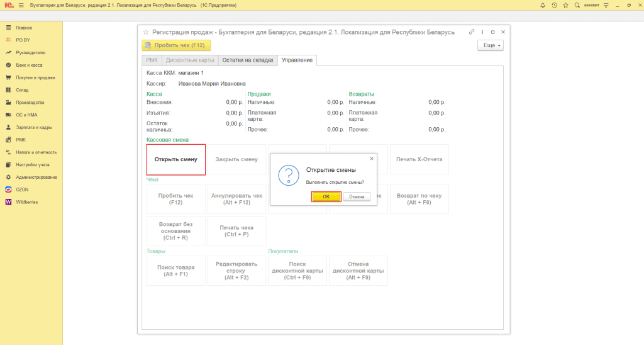The width and height of the screenshot is (644, 345).
Task: Click the Остаток наличных label
Action: 159,127
